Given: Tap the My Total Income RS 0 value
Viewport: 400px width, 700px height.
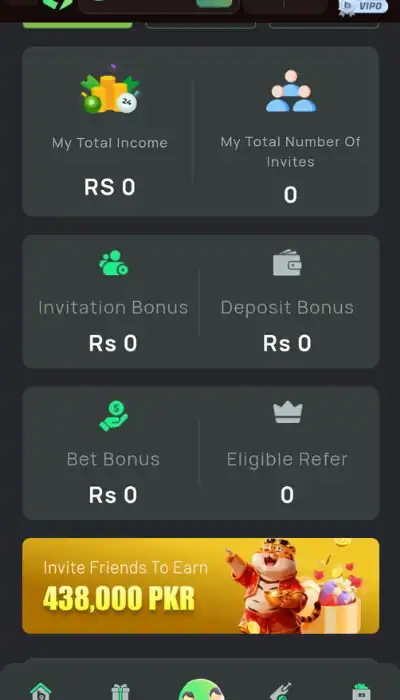Looking at the screenshot, I should (110, 187).
